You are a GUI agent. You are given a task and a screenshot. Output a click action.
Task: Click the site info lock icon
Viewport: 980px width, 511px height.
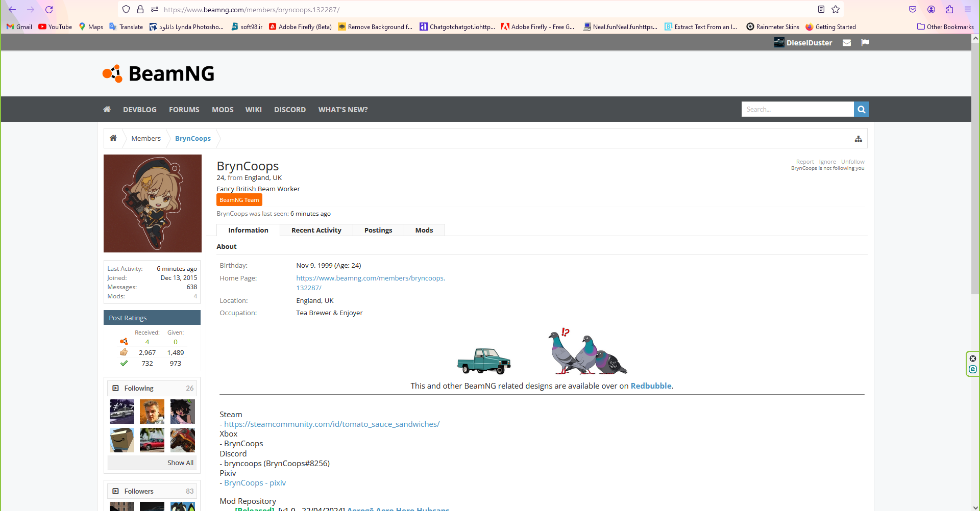click(140, 10)
